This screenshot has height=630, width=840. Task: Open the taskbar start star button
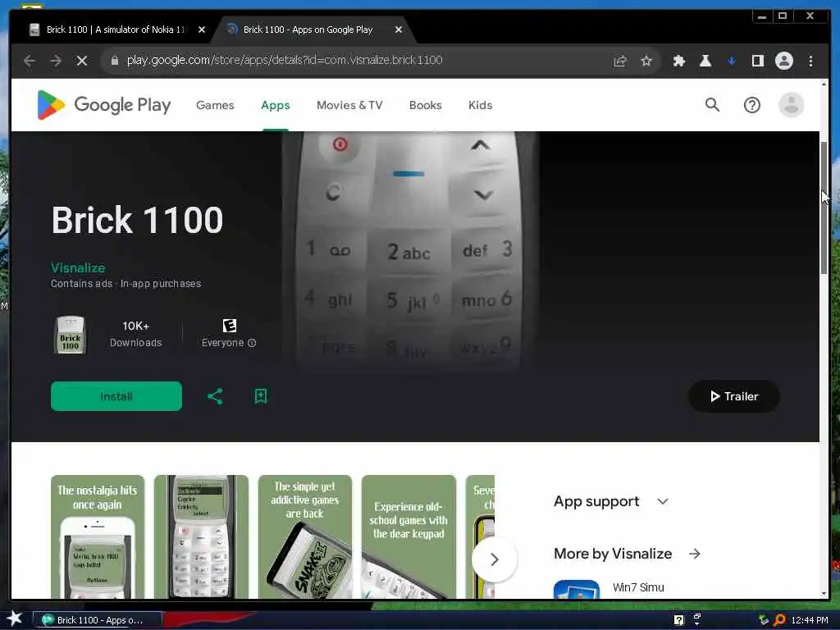[15, 619]
